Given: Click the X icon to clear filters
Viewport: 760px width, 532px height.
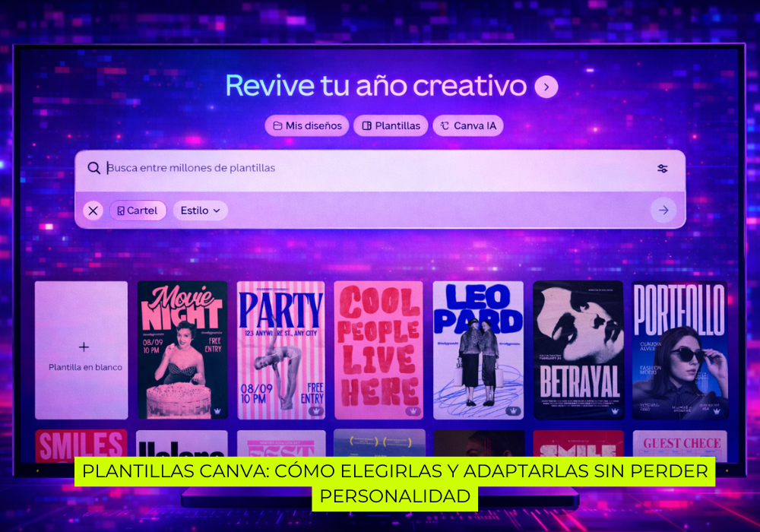Looking at the screenshot, I should tap(92, 211).
